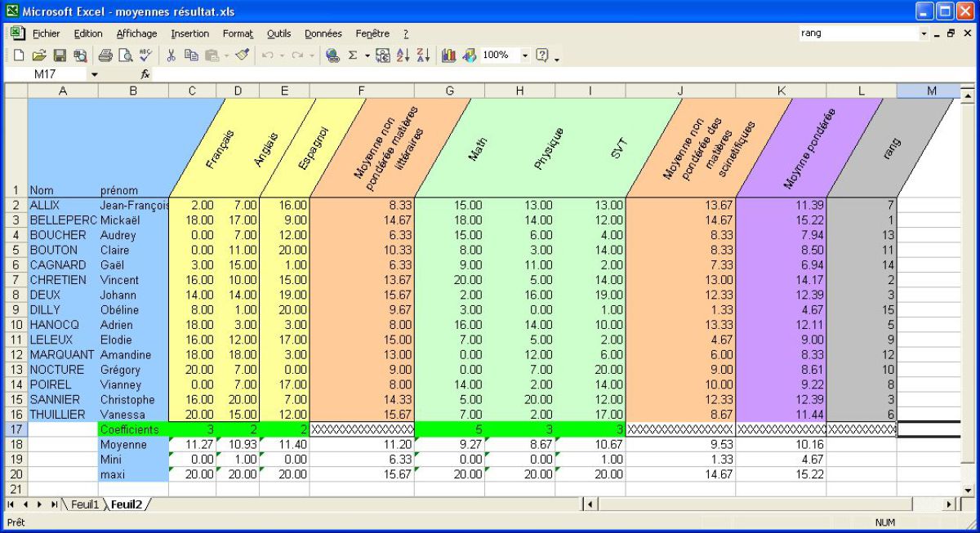Switch to the Feuil1 sheet tab

84,504
